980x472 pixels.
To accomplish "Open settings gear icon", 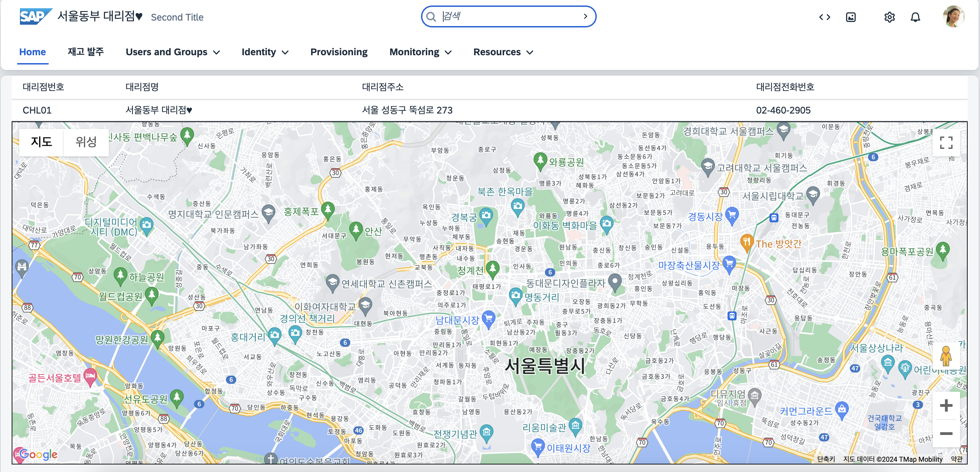I will coord(889,17).
